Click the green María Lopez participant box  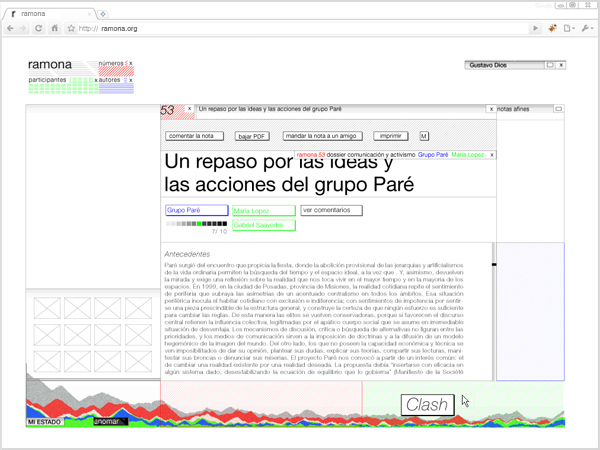264,210
